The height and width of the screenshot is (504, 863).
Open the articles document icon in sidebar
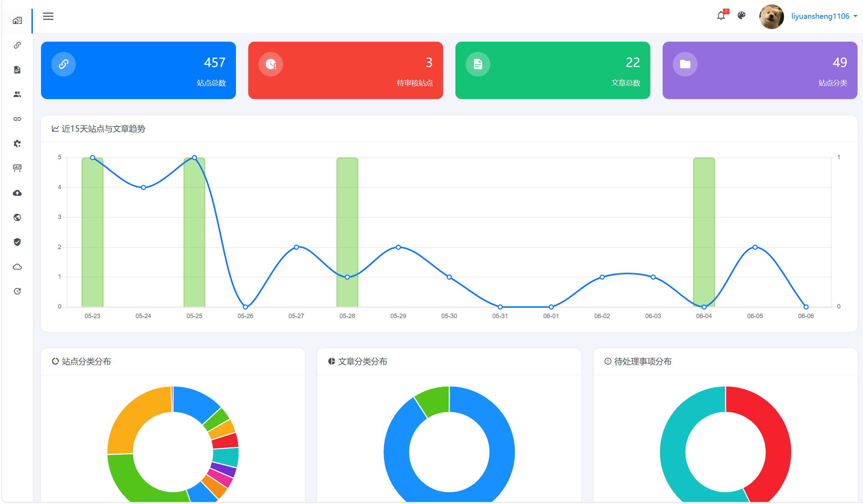(x=17, y=70)
